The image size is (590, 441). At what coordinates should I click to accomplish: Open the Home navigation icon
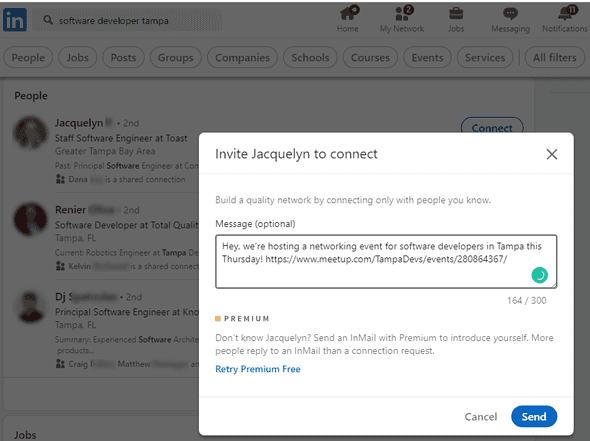click(x=348, y=14)
